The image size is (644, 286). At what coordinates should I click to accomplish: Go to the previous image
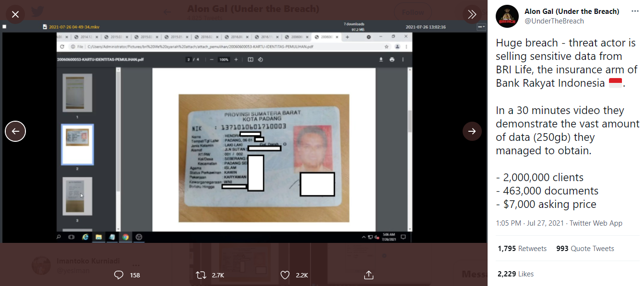click(x=15, y=131)
